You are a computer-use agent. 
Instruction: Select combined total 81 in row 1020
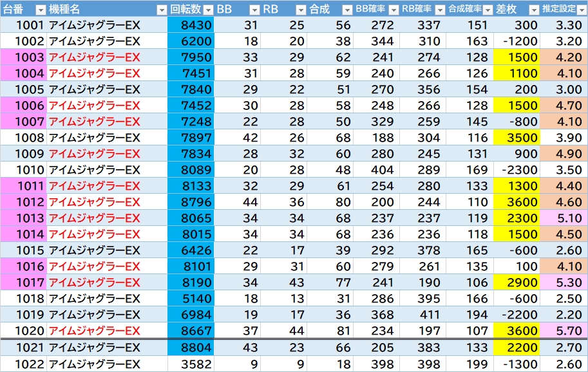[x=330, y=331]
